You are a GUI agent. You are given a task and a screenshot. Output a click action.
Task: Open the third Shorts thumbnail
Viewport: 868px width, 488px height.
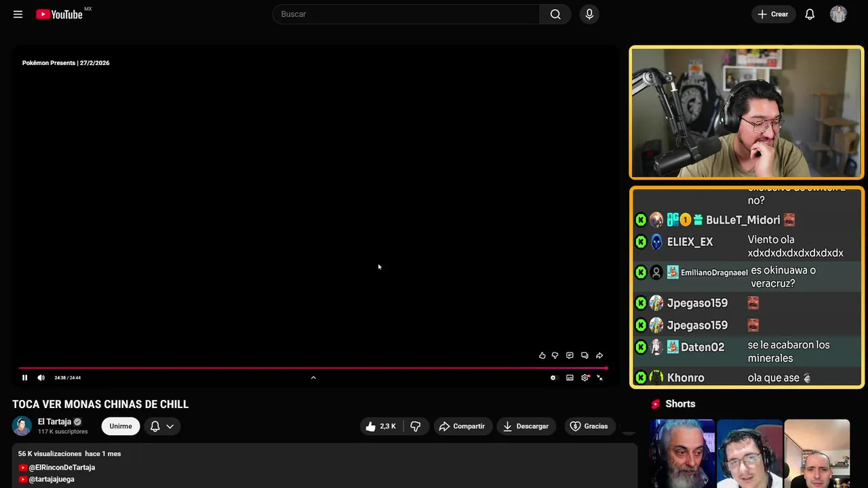click(816, 453)
